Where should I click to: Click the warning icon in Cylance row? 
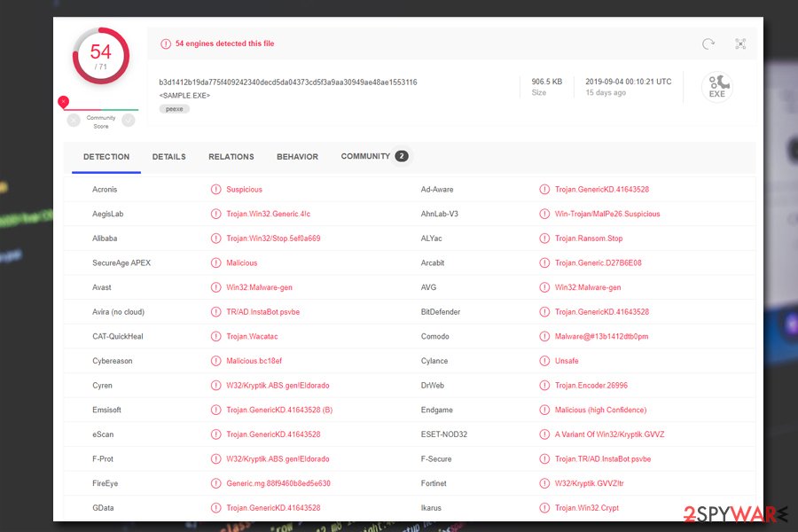click(x=544, y=361)
